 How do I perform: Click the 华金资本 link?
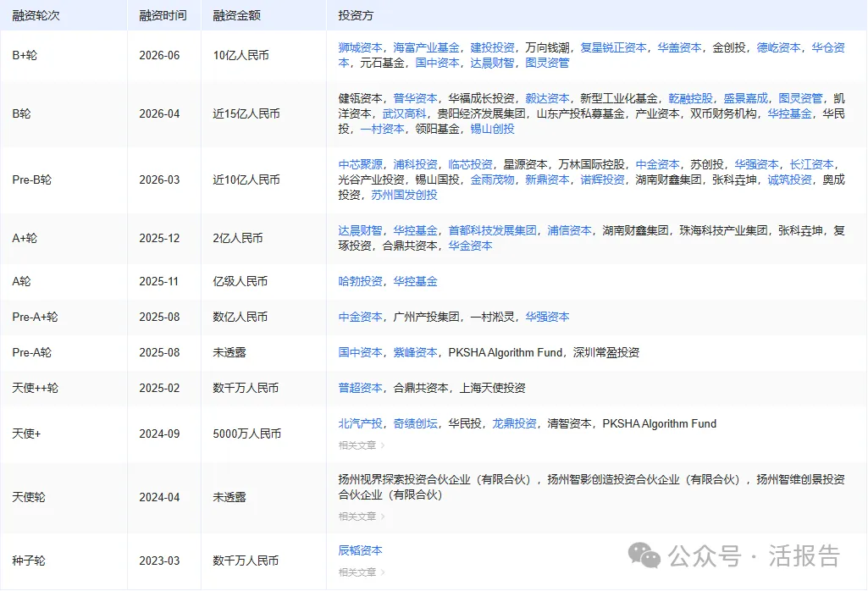[x=470, y=246]
